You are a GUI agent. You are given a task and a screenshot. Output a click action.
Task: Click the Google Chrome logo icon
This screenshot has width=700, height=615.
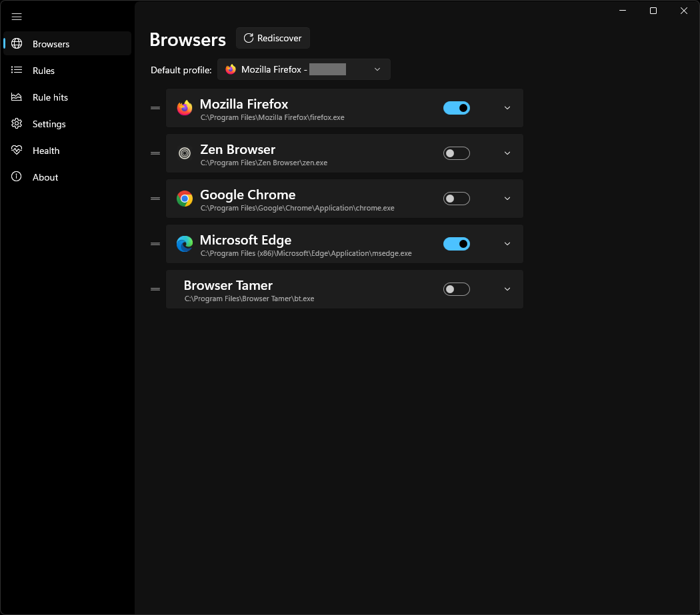(x=185, y=199)
